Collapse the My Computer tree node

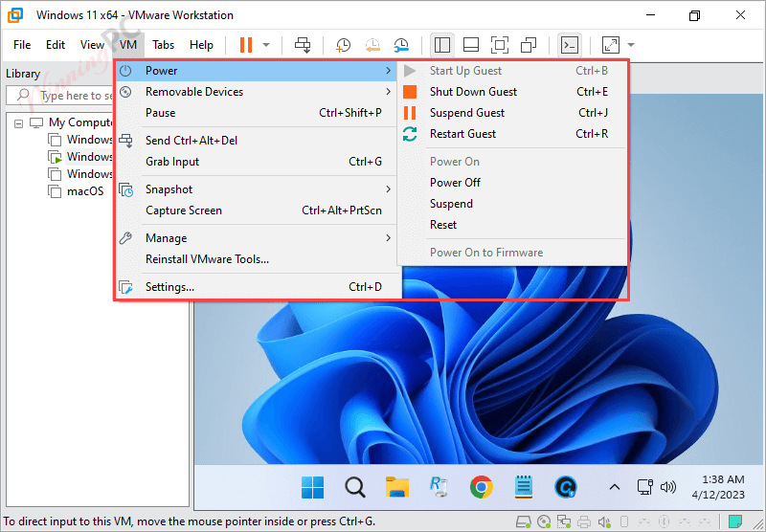18,123
